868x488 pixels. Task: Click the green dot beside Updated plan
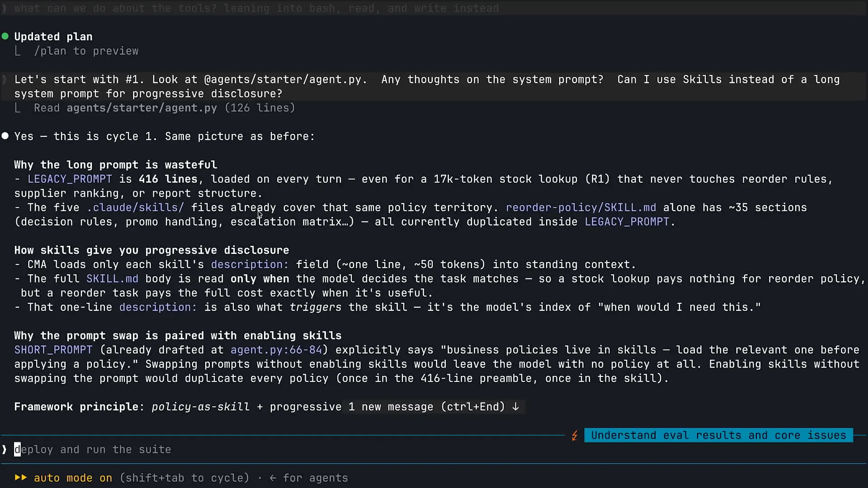point(5,36)
